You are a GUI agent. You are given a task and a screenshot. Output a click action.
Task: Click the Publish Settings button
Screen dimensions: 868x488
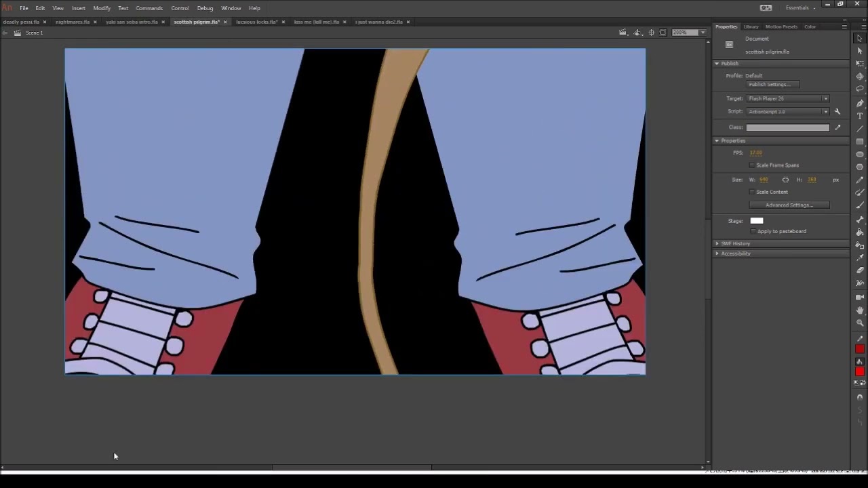[x=772, y=85]
